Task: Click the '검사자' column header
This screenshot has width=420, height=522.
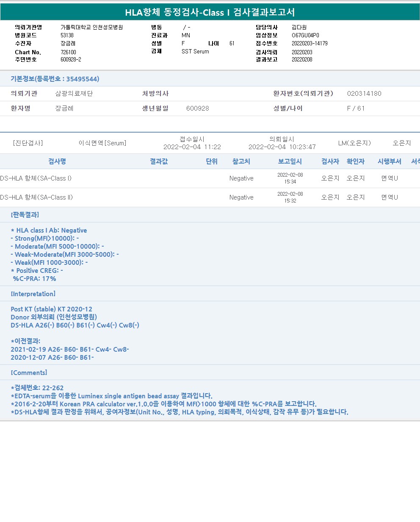Action: (x=330, y=161)
